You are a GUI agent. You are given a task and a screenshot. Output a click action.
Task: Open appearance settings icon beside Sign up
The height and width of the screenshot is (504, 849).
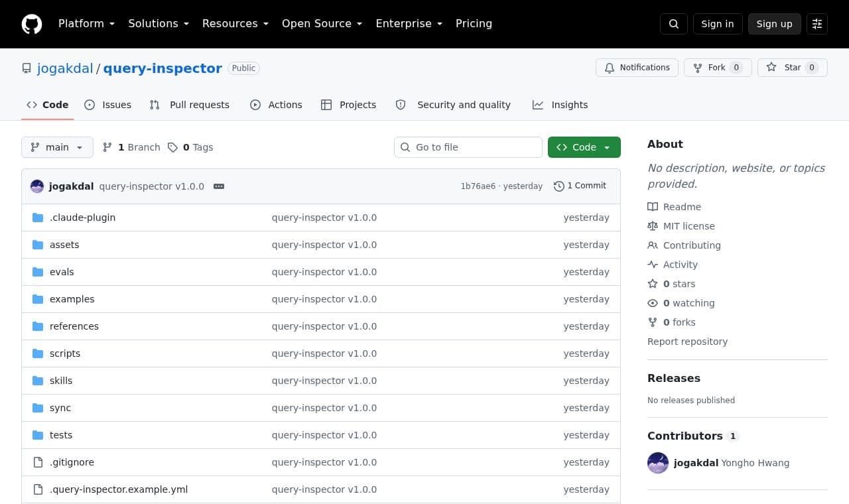[x=817, y=24]
